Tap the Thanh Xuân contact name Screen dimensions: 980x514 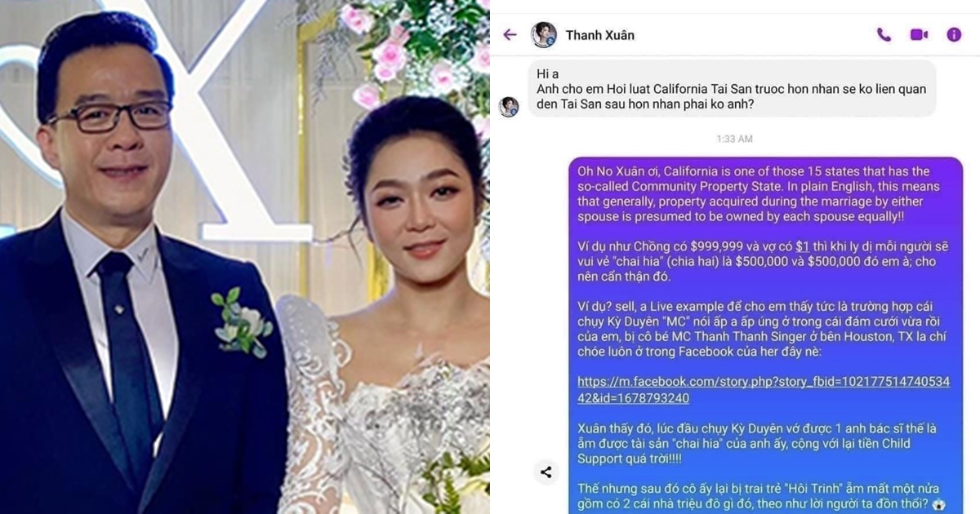pyautogui.click(x=600, y=35)
